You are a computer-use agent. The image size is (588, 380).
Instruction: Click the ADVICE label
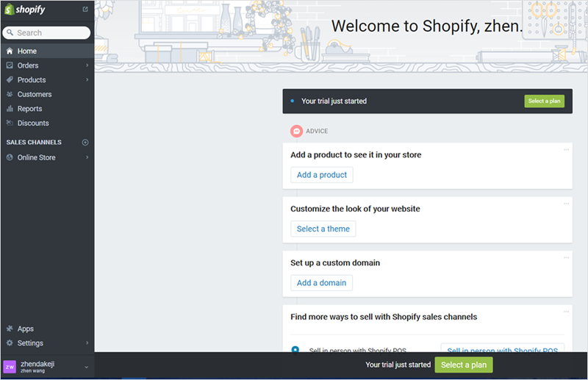point(317,131)
